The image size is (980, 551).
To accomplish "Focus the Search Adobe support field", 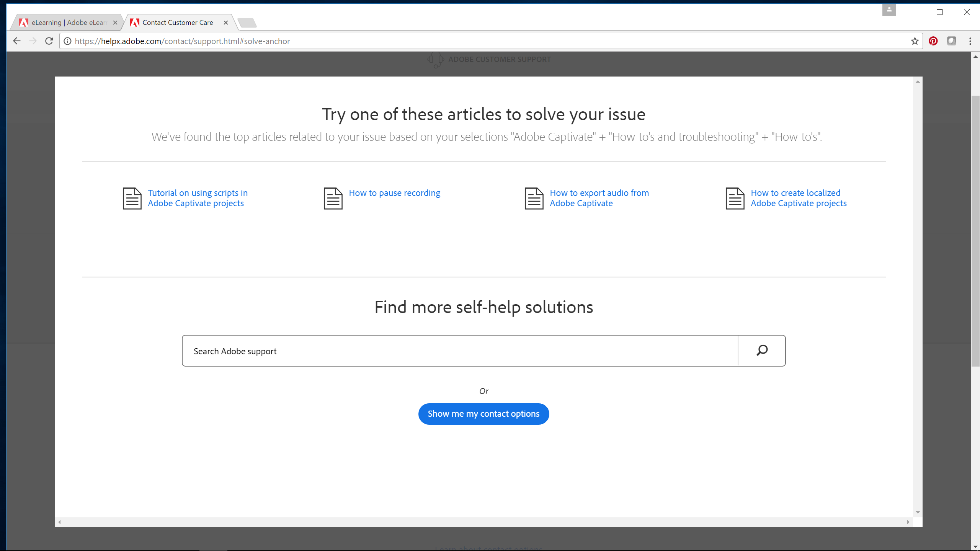I will coord(459,351).
